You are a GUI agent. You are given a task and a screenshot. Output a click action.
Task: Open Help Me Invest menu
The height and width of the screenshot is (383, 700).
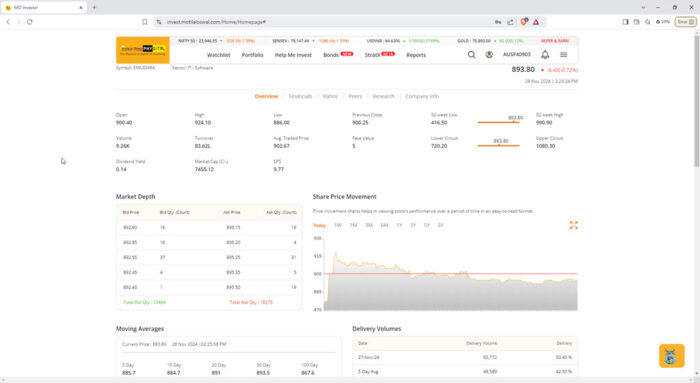[293, 55]
